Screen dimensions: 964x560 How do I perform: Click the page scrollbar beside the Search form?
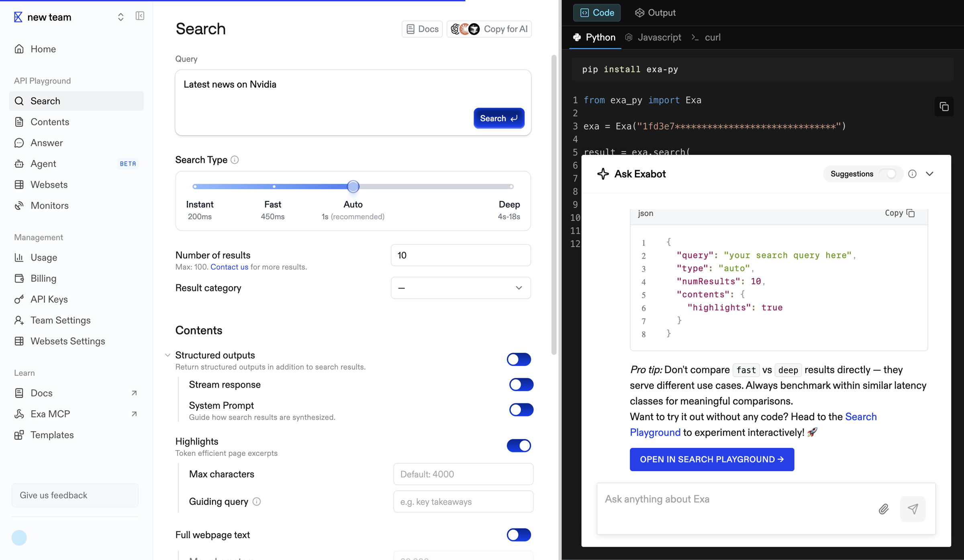pyautogui.click(x=554, y=205)
